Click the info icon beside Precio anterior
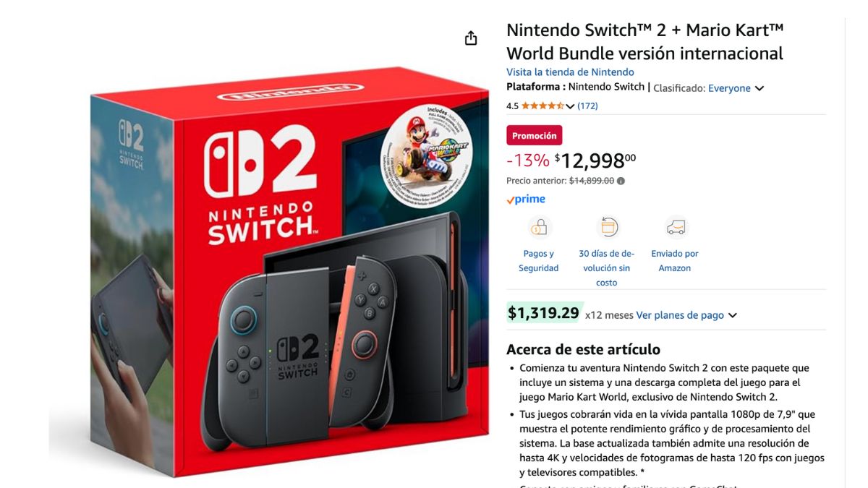The image size is (868, 488). point(621,181)
